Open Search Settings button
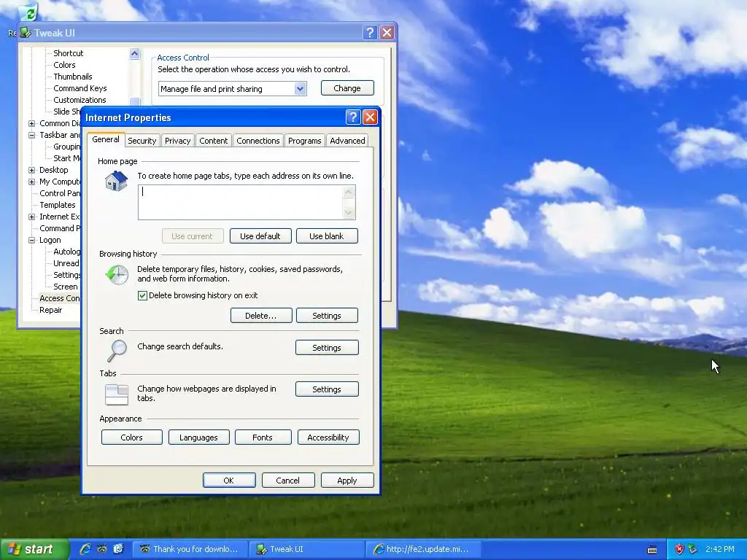This screenshot has width=747, height=560. pyautogui.click(x=327, y=348)
